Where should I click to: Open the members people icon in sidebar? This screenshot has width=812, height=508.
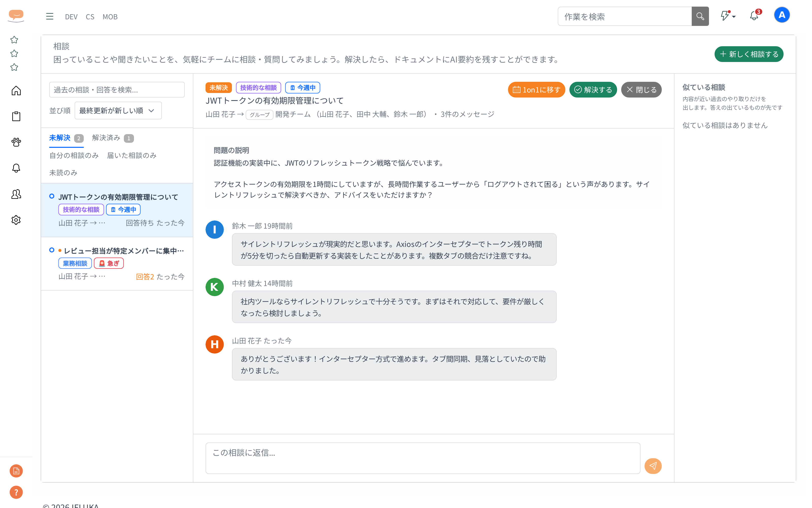[x=16, y=194]
